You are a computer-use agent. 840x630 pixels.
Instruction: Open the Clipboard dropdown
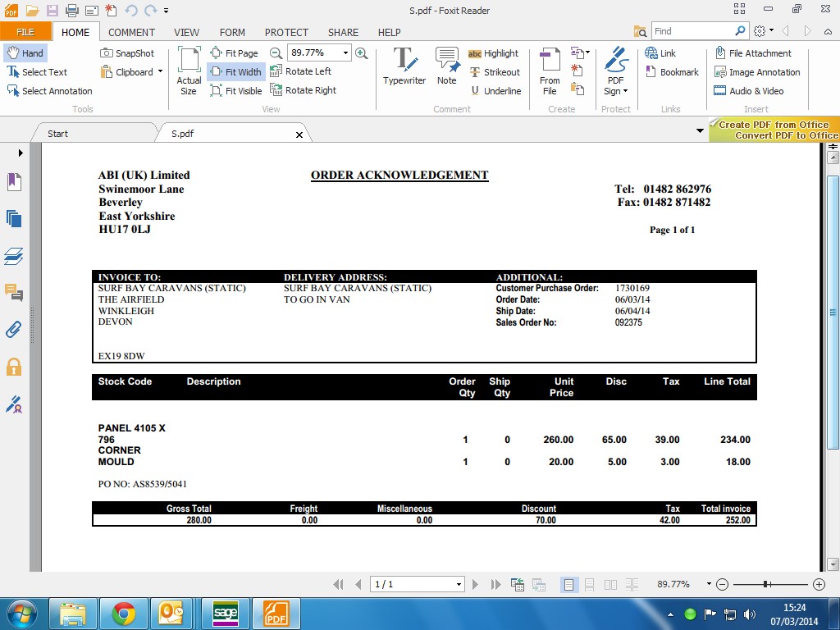coord(132,72)
